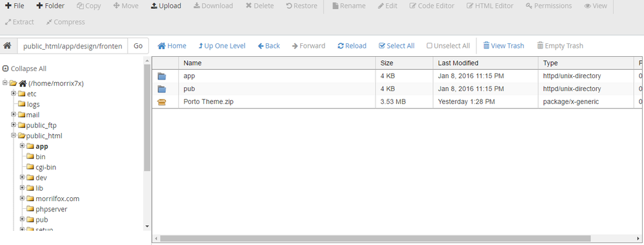
Task: Click tree panel scrollbar up arrow
Action: click(x=147, y=61)
